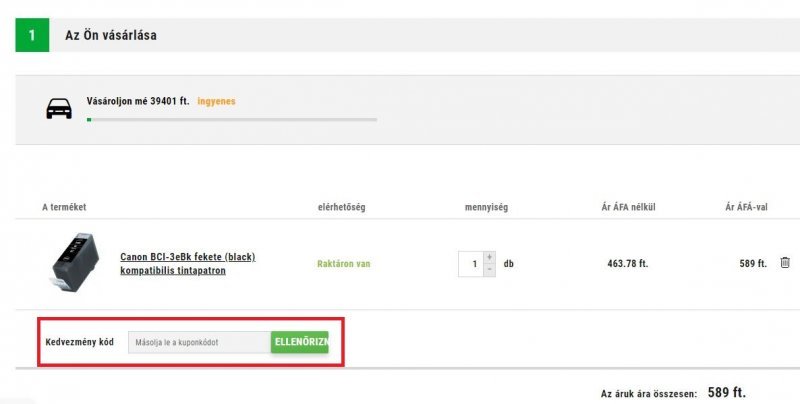Click the Ár ÁFA nélkül column header

pyautogui.click(x=628, y=207)
